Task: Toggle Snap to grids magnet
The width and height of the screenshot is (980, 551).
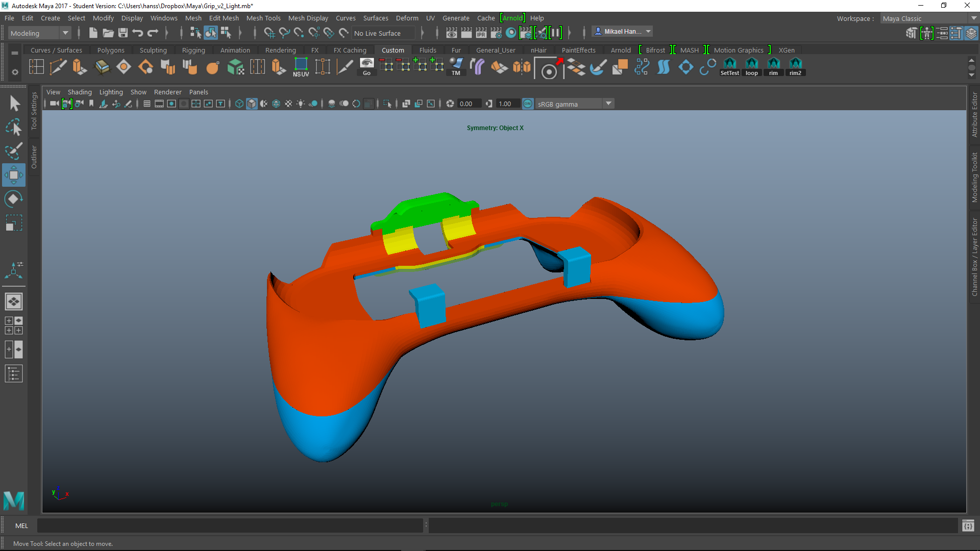Action: [269, 33]
